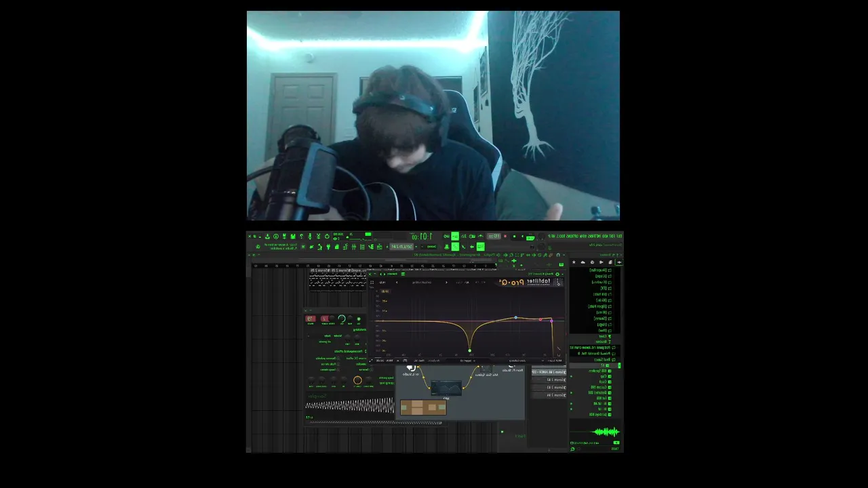
Task: Click the Pro-Q thumbnail node in Patcher
Action: tap(446, 388)
